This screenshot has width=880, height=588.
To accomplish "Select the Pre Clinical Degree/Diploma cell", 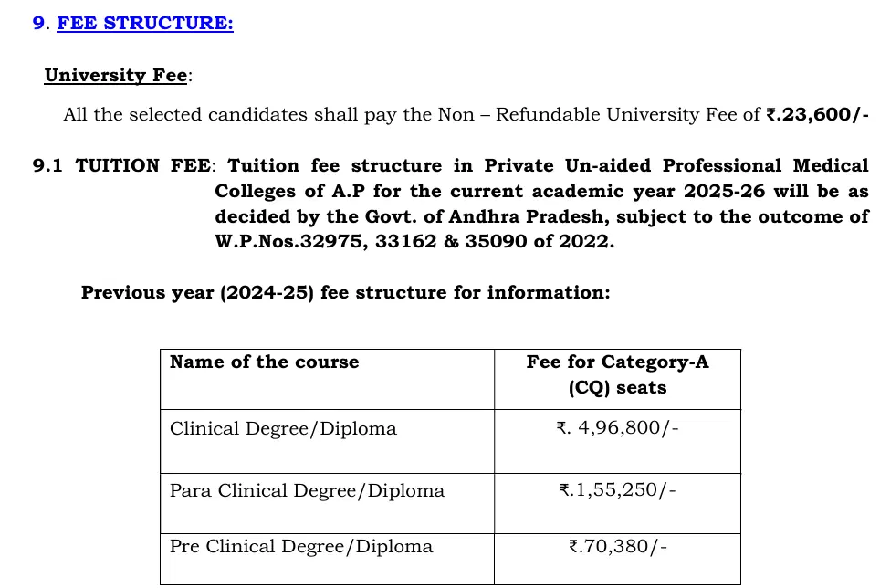I will pos(301,547).
